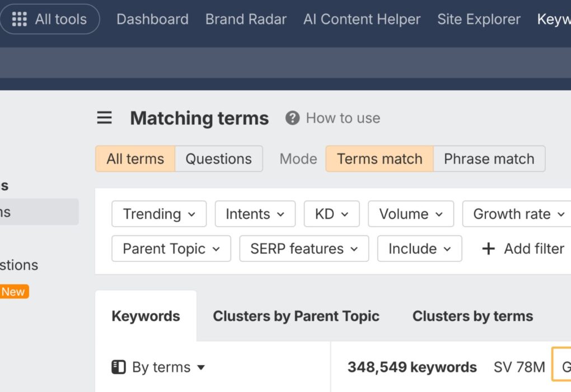Open the SERP features dropdown

pos(303,249)
